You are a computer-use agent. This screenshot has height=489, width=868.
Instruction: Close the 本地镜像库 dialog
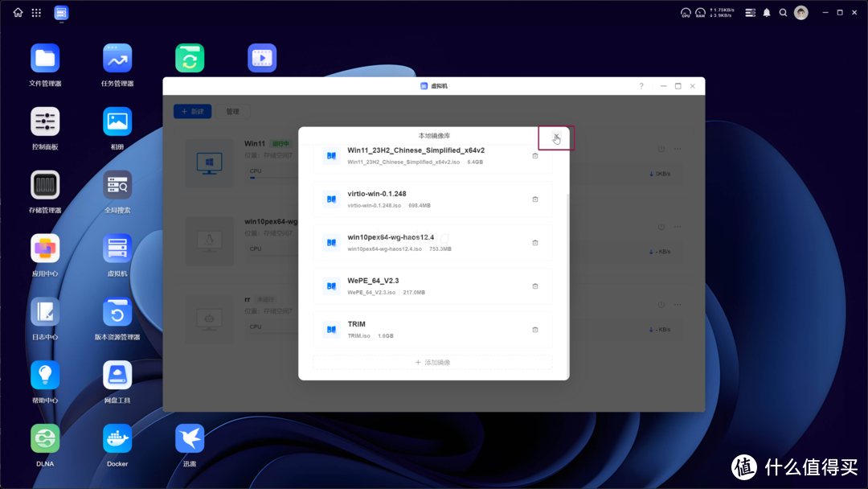point(556,137)
